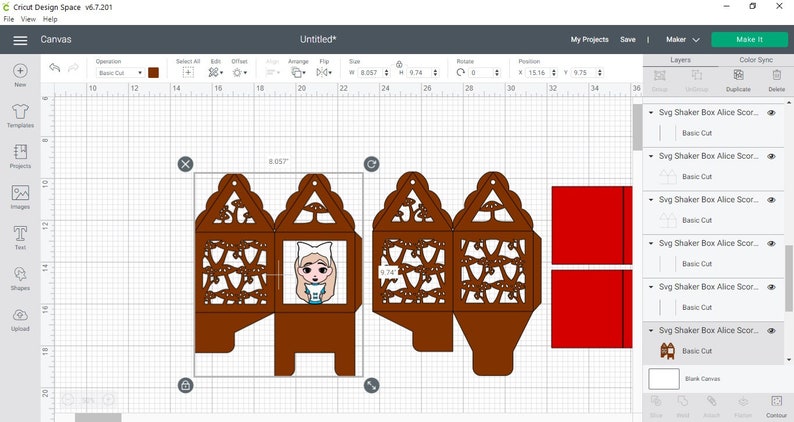Image resolution: width=794 pixels, height=422 pixels.
Task: Select the Alice character image on canvas
Action: [314, 273]
